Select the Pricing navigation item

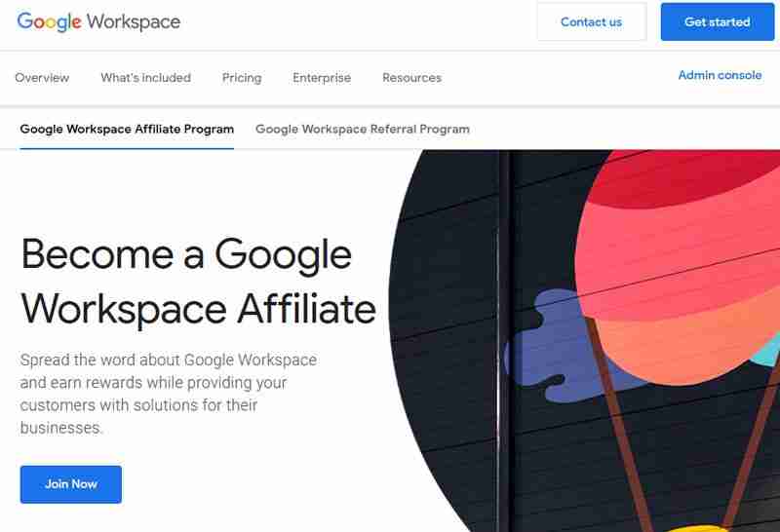tap(242, 78)
